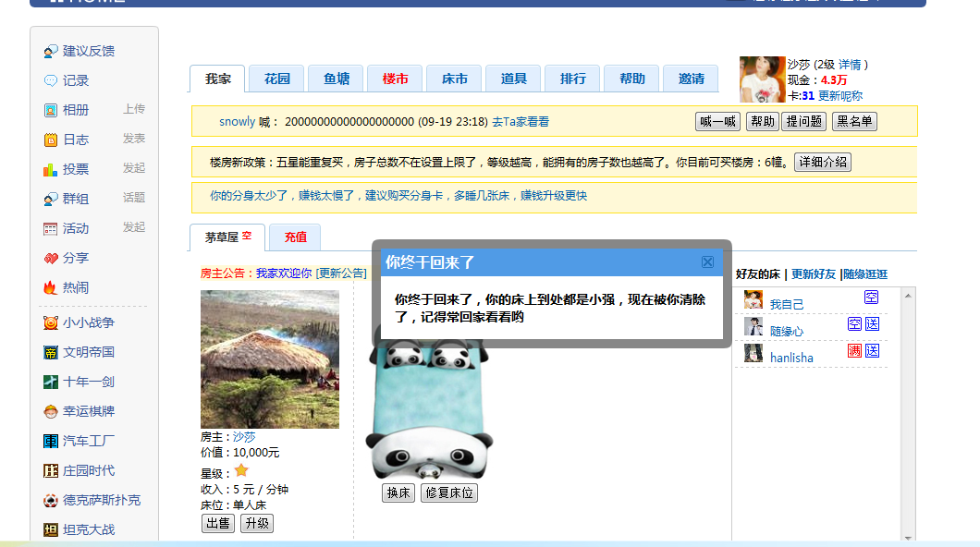
Task: Open the 群组 groups icon
Action: [51, 200]
